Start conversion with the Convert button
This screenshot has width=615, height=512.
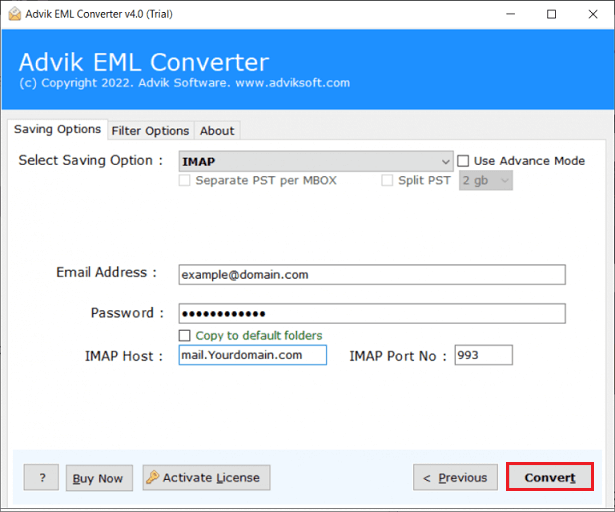(x=550, y=477)
